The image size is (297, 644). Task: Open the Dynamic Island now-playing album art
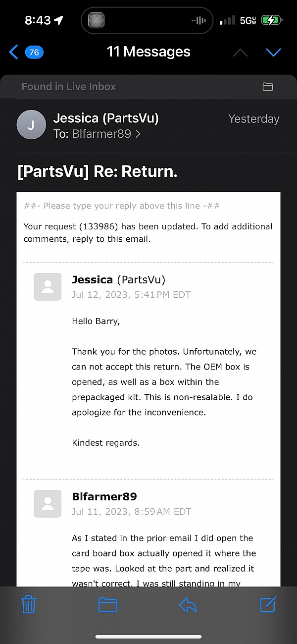[x=96, y=20]
